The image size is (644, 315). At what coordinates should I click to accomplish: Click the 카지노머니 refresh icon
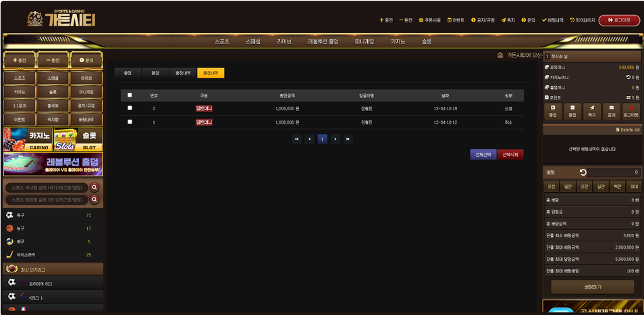point(627,78)
